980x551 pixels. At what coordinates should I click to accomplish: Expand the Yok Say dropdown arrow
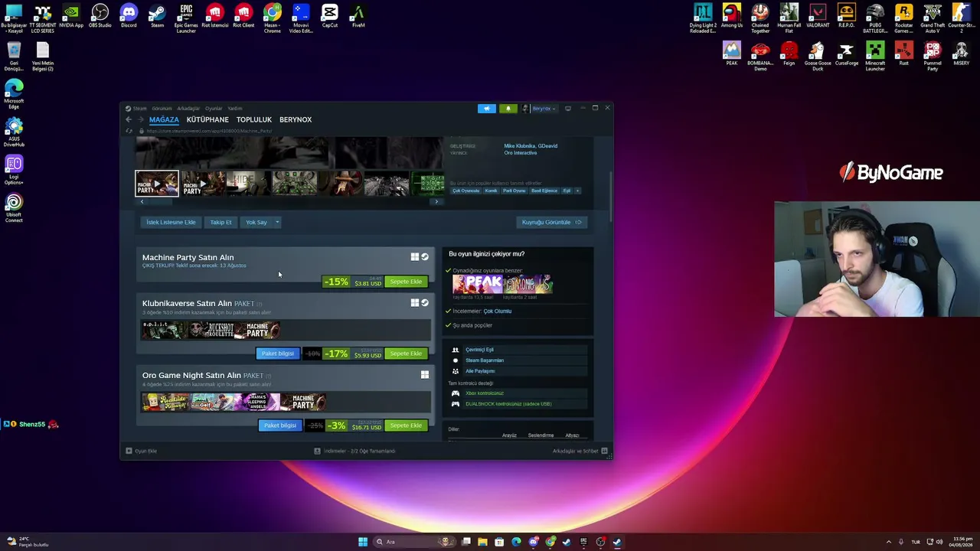click(x=277, y=222)
